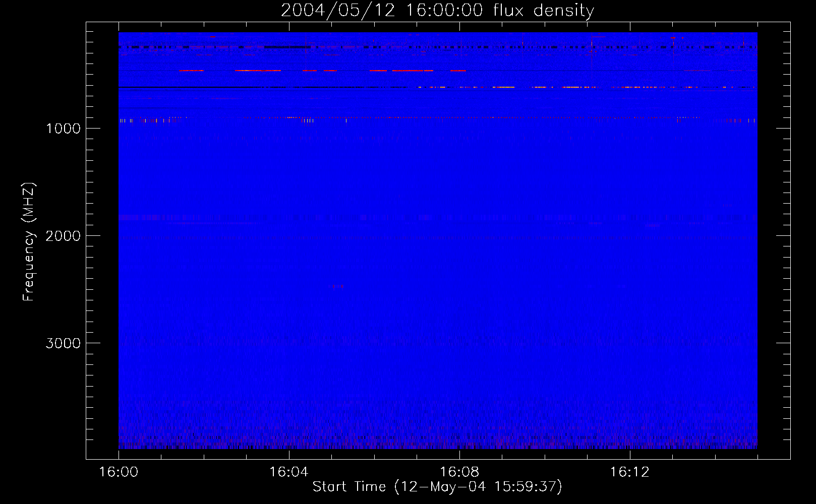816x504 pixels.
Task: Select the 3000 MHz frequency tick label
Action: tap(63, 343)
